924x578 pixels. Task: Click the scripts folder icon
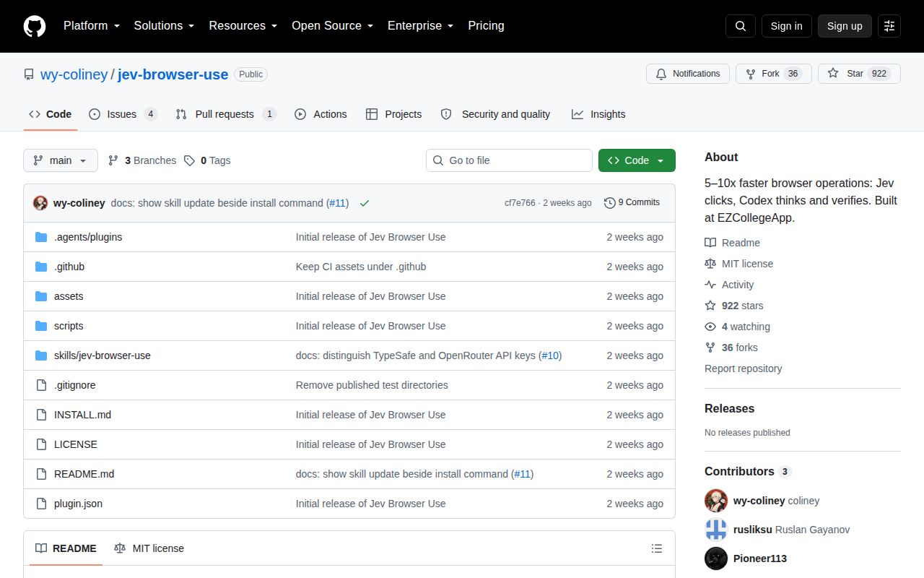pyautogui.click(x=41, y=326)
